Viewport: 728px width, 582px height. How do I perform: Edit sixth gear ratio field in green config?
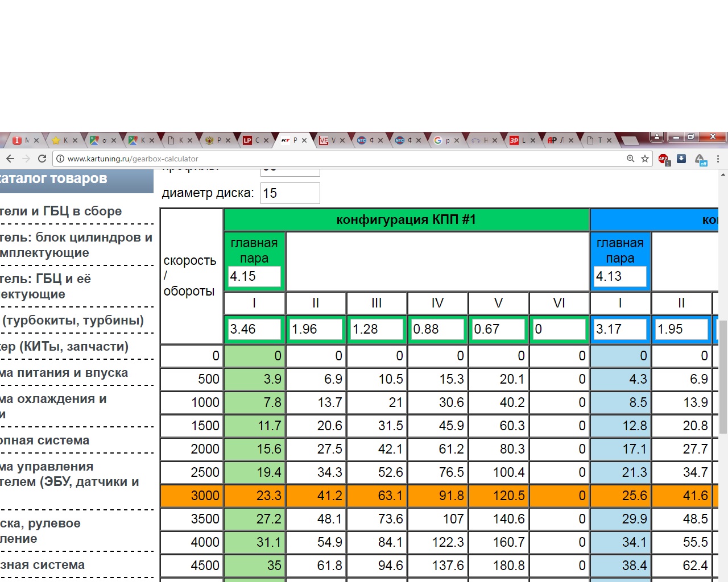(x=559, y=329)
